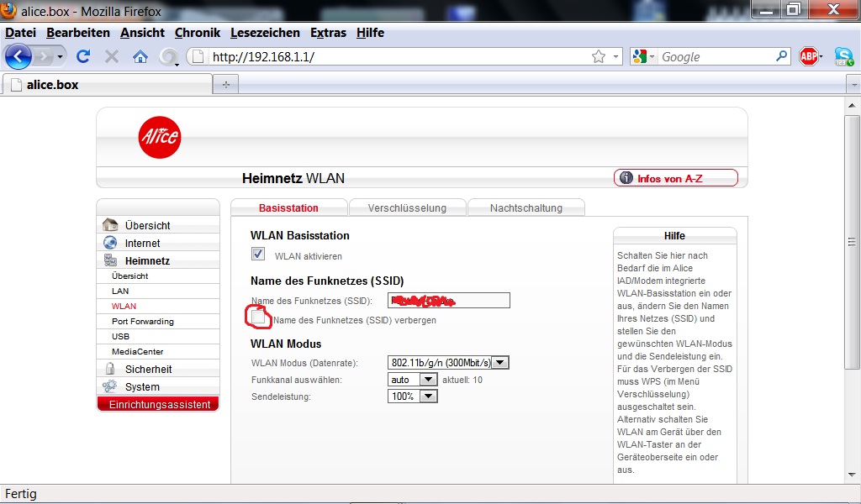Open the Lesezeichen menu
861x504 pixels.
pos(265,33)
